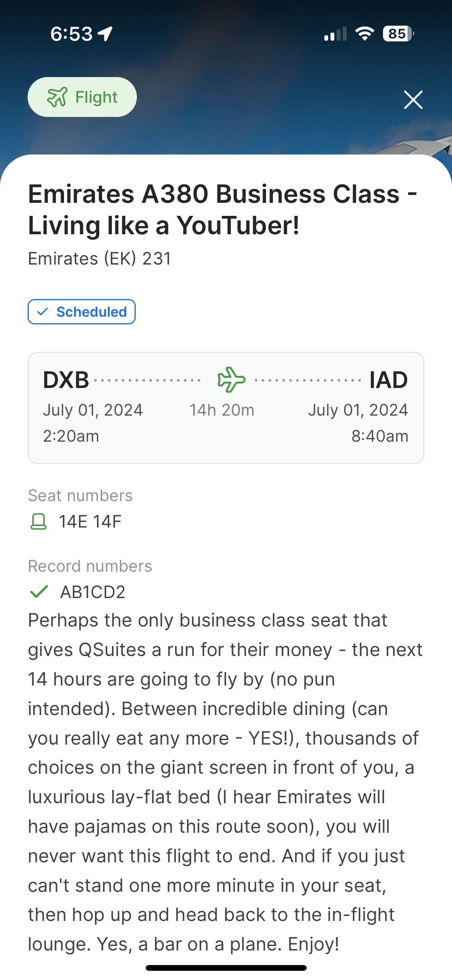Tap the home indicator bar

(x=226, y=968)
